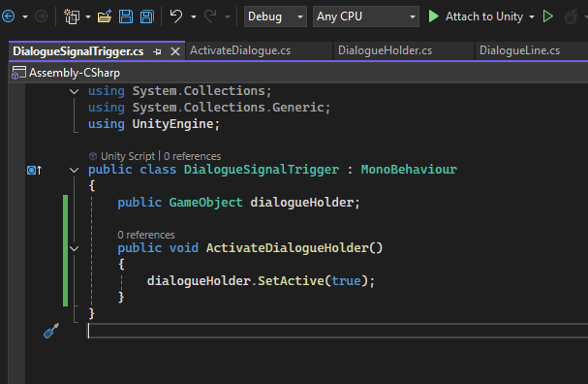Click the Start Without Debugging play outline icon
Image resolution: width=588 pixels, height=384 pixels.
[x=548, y=16]
